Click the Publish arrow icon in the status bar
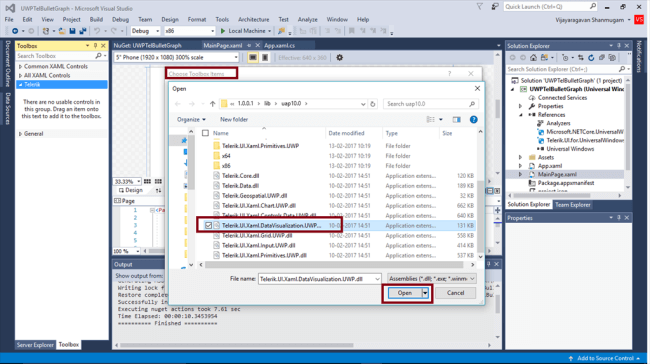Viewport: 650px width, 364px height. (x=571, y=358)
